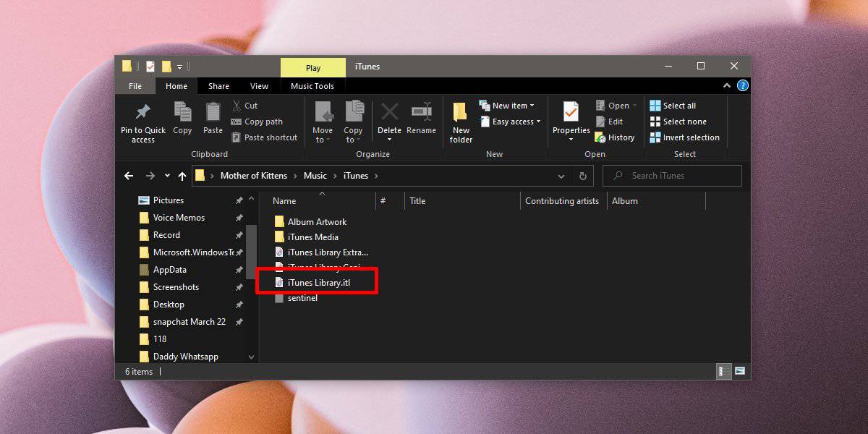Image resolution: width=868 pixels, height=434 pixels.
Task: Open the File menu tab
Action: pos(135,86)
